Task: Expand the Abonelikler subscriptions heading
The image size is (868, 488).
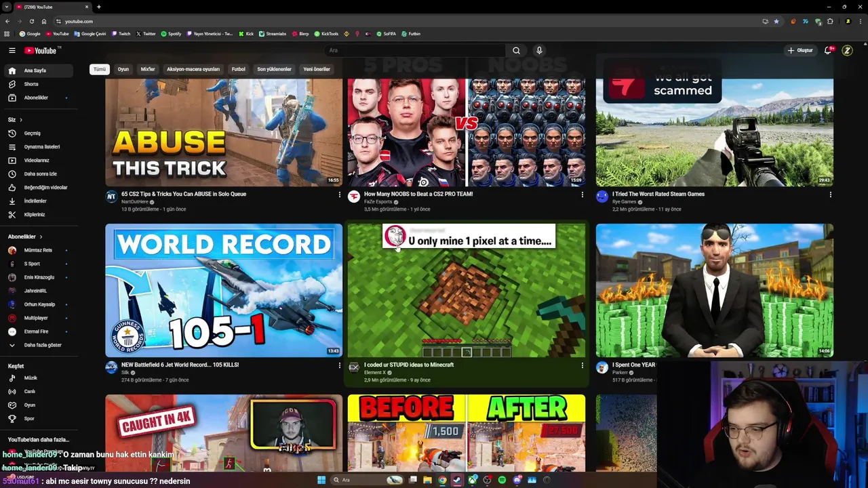Action: [25, 237]
